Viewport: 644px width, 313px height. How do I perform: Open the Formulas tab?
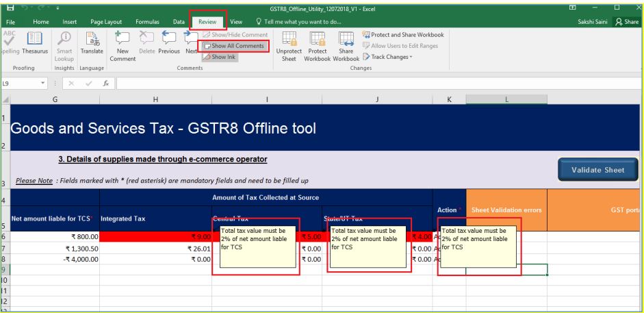(147, 22)
